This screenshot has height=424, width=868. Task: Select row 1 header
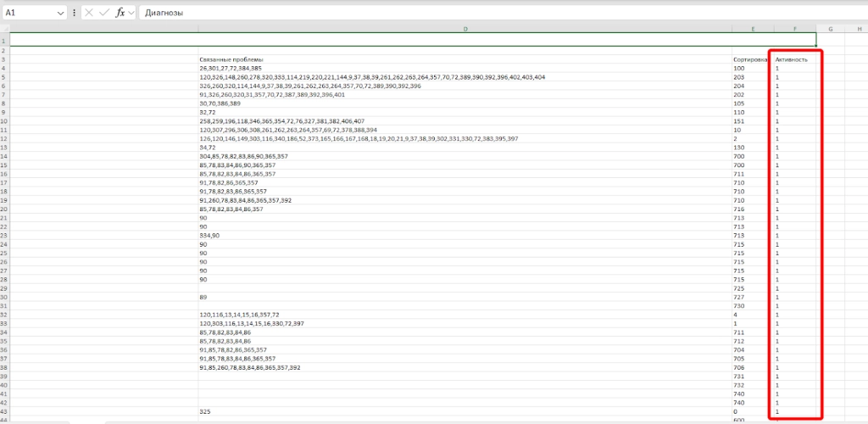point(4,40)
